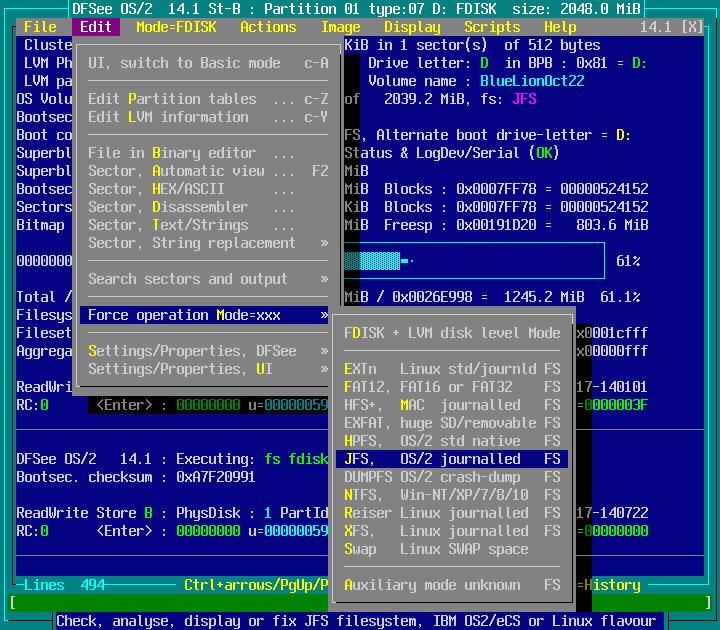Click the 1245.2 MiB 61.1% text
Screen dimensions: 720x630
[x=572, y=297]
